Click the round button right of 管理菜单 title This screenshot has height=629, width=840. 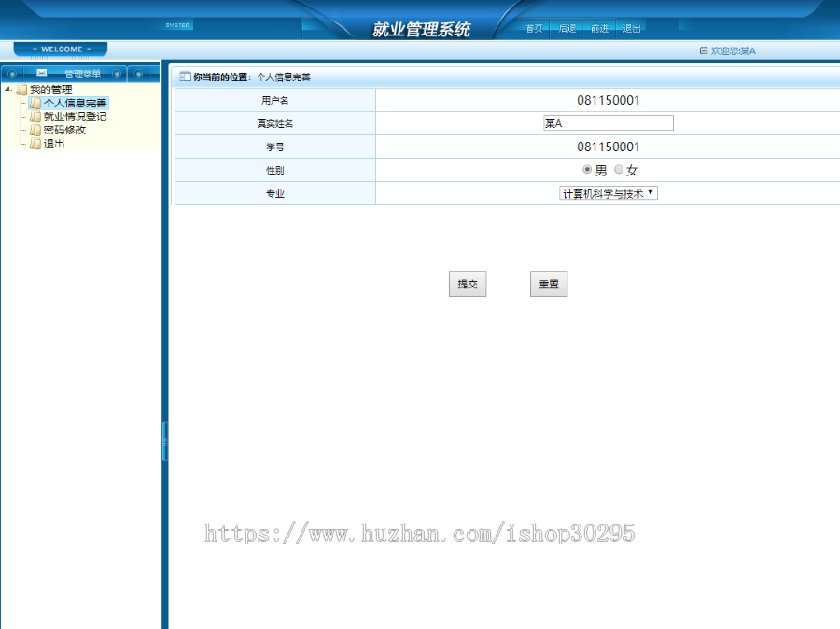coord(116,74)
